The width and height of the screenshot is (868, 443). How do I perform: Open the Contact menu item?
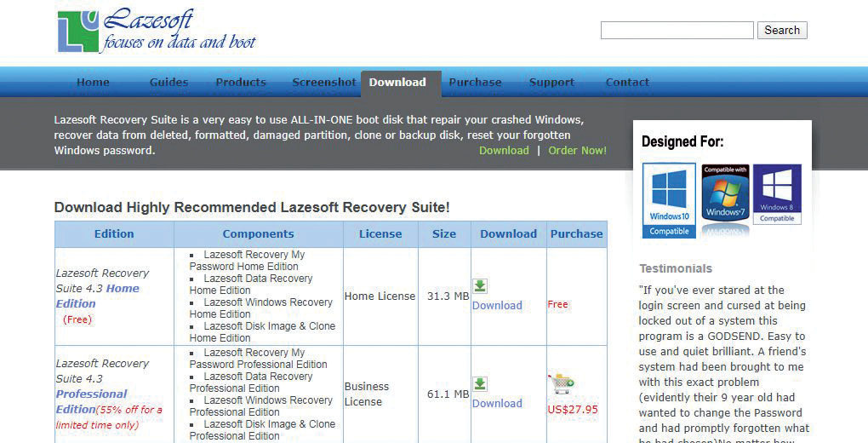627,82
